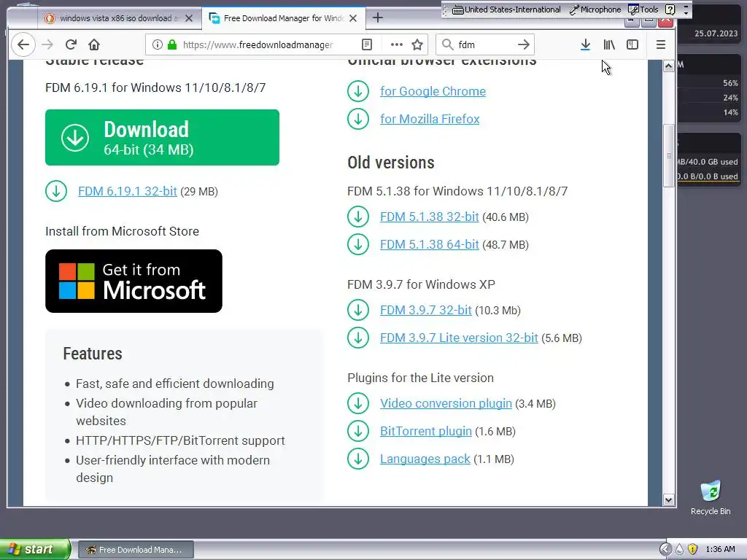Click download icon beside FDM 3.9.7 Lite

(358, 338)
